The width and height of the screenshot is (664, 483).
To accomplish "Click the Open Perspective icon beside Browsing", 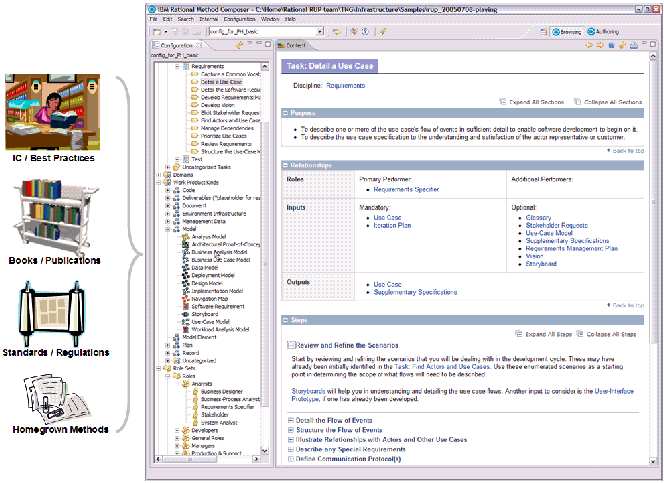I will click(544, 31).
